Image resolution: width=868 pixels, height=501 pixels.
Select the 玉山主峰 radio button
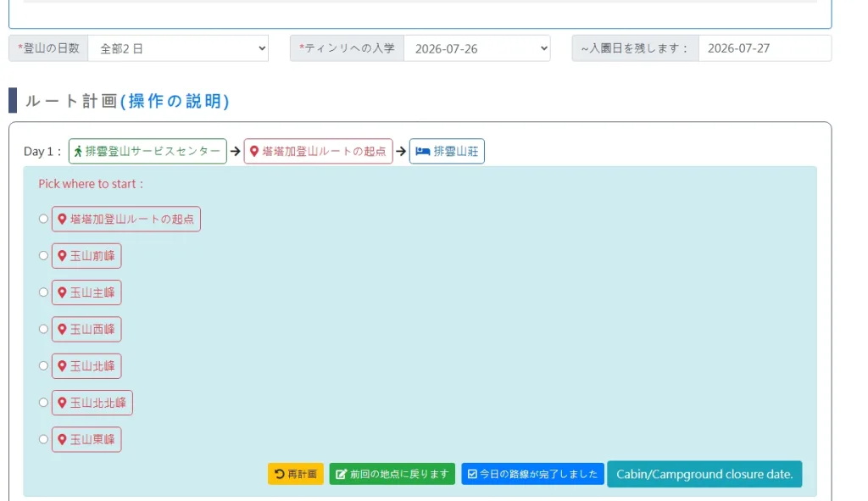pyautogui.click(x=43, y=292)
